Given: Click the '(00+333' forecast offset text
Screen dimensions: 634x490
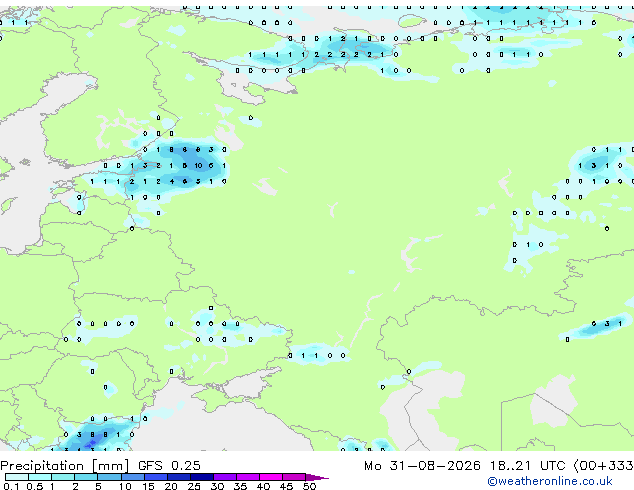Looking at the screenshot, I should click(604, 466).
